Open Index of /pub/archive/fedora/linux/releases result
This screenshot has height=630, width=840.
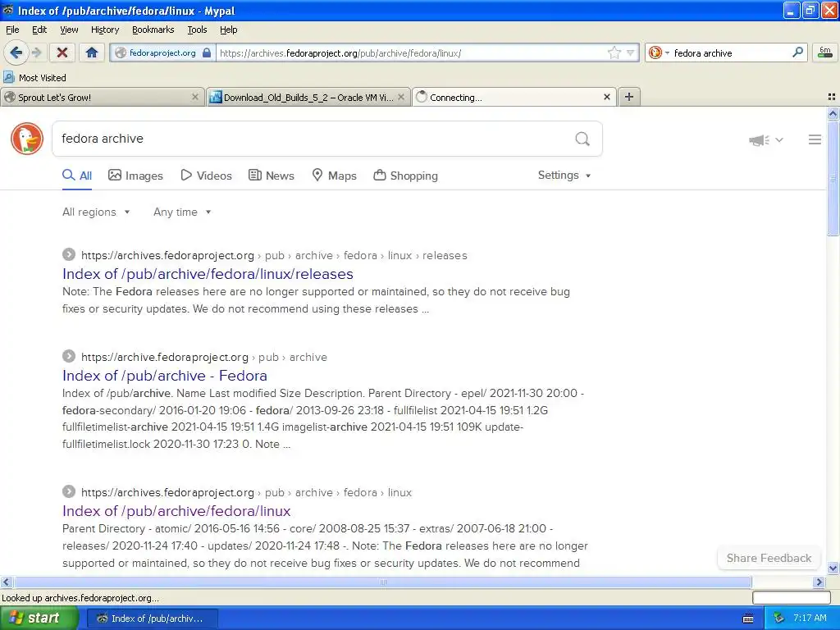click(x=208, y=274)
